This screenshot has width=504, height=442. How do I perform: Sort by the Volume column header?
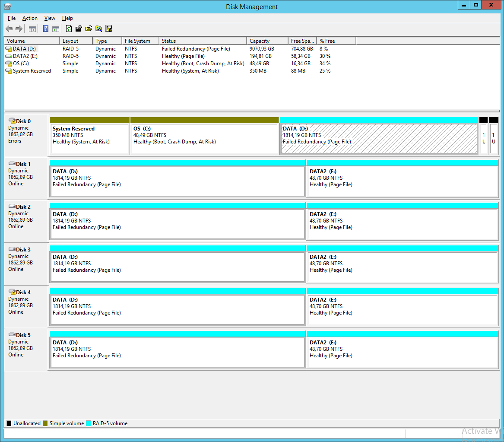[32, 41]
